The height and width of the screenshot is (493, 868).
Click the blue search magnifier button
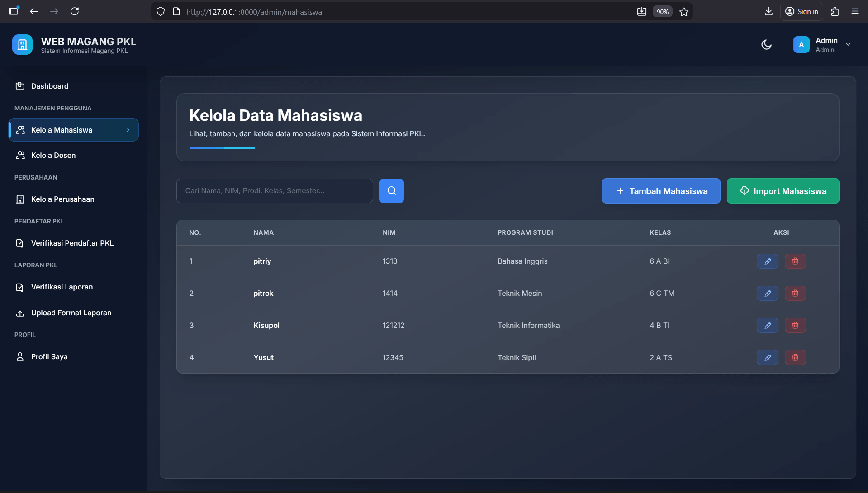pyautogui.click(x=392, y=191)
